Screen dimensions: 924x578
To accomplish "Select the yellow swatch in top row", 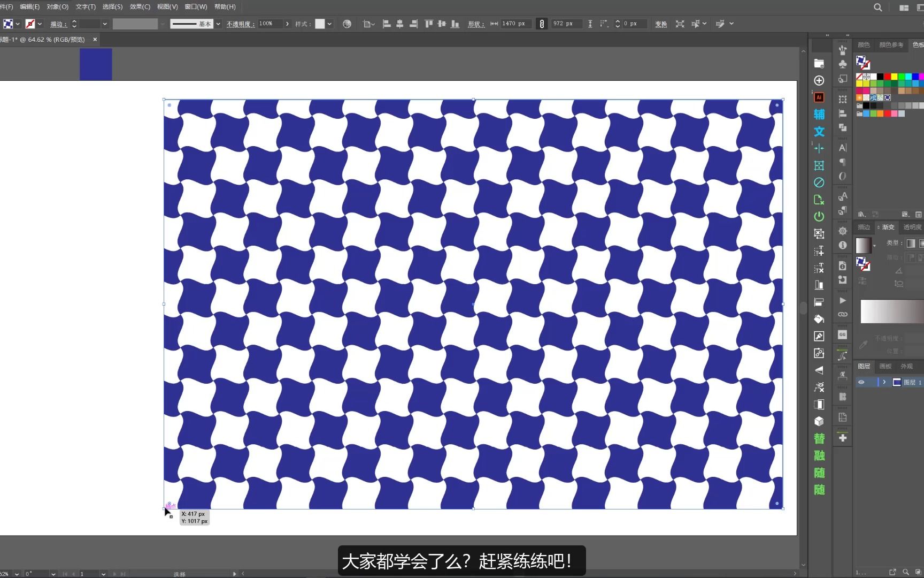I will tap(894, 77).
